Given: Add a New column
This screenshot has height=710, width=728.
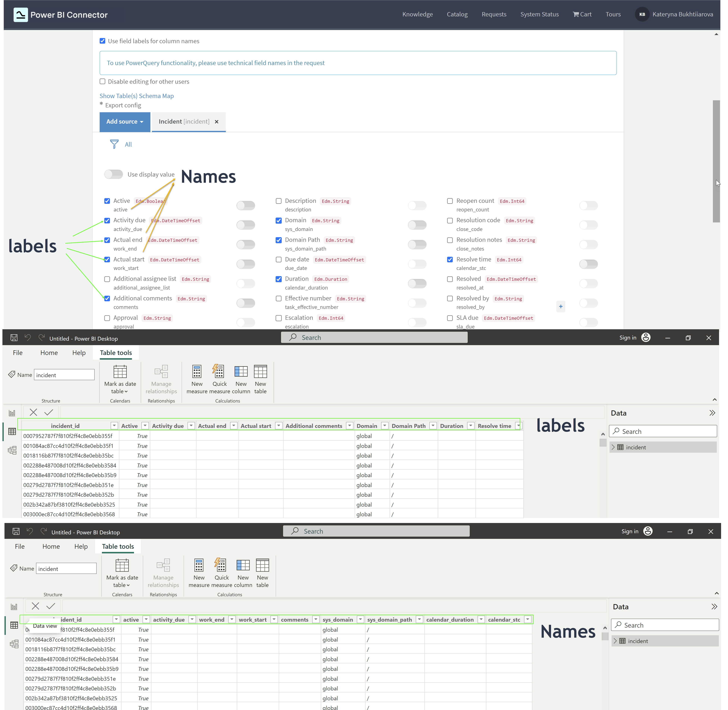Looking at the screenshot, I should coord(241,378).
